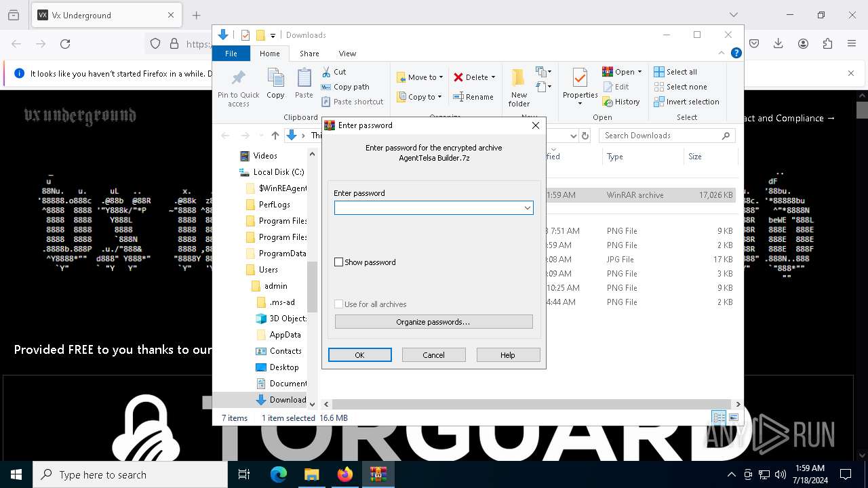Viewport: 868px width, 488px height.
Task: Open Microsoft Edge from taskbar
Action: 279,474
